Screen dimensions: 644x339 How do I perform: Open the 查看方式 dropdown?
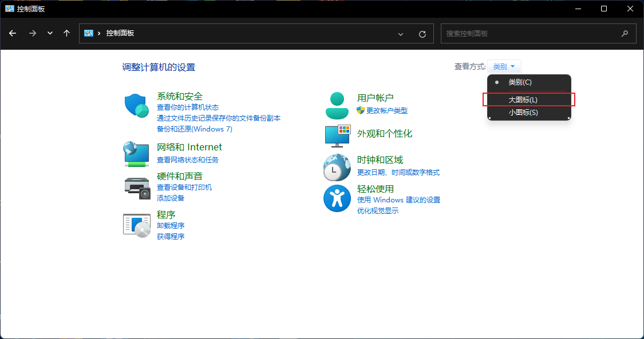click(x=503, y=66)
